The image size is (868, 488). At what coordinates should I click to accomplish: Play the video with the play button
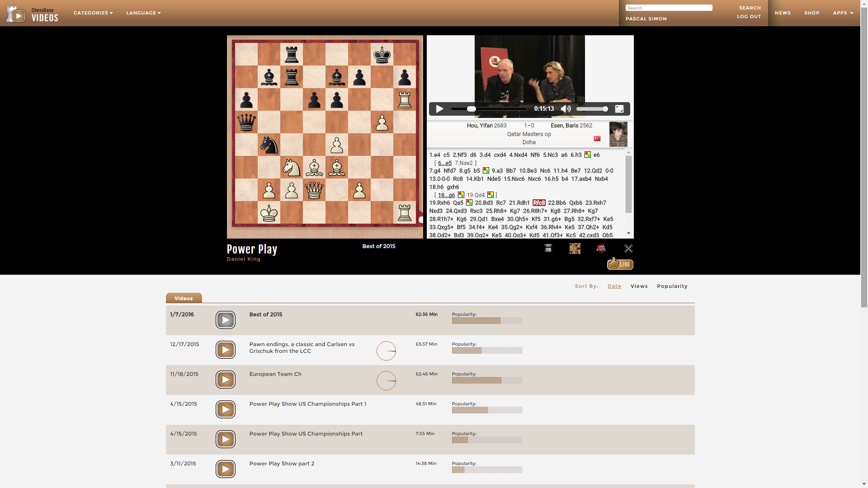point(439,108)
